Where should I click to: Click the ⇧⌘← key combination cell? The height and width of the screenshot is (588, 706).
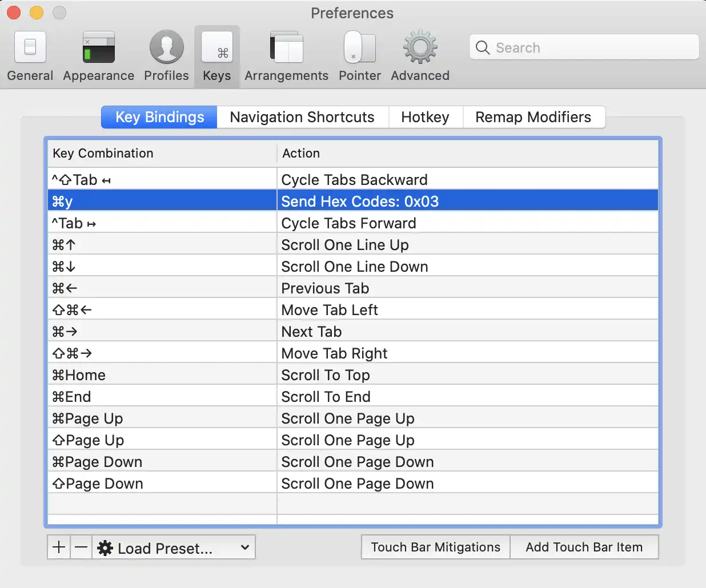(x=162, y=309)
